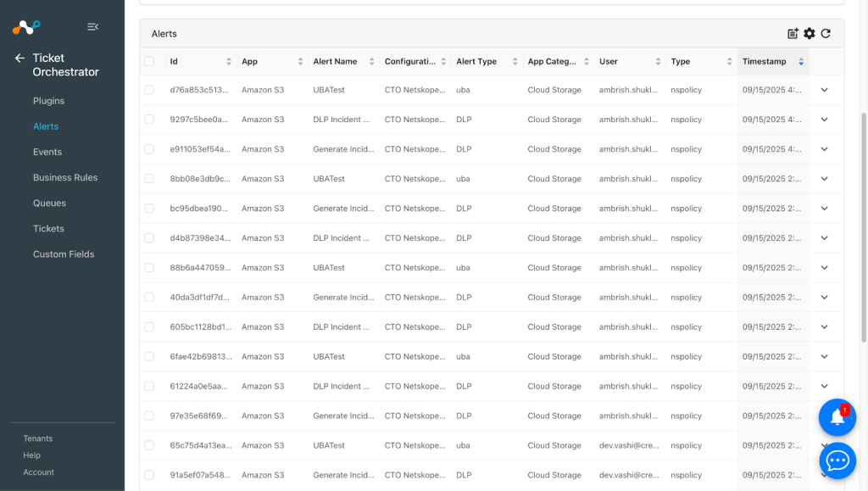Click the Id 61224a0e5aa cell
This screenshot has width=868, height=491.
click(198, 386)
